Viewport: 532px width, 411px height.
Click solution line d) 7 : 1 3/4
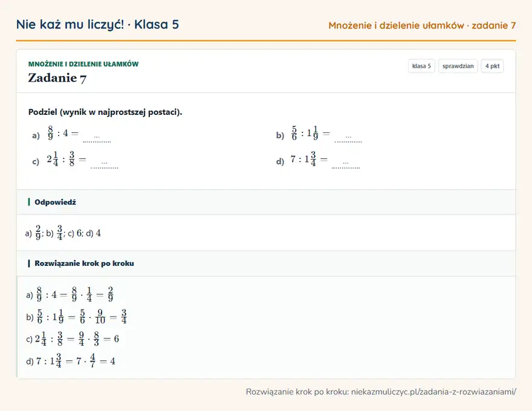(71, 360)
